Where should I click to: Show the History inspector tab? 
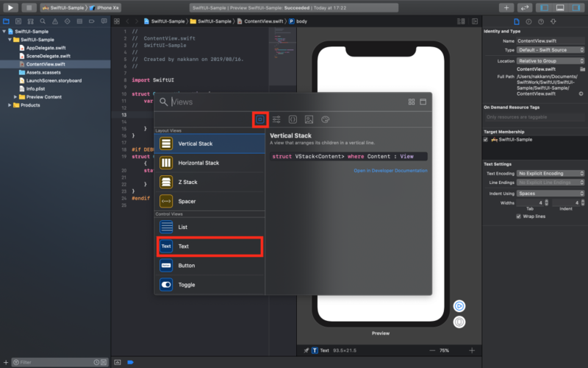528,21
